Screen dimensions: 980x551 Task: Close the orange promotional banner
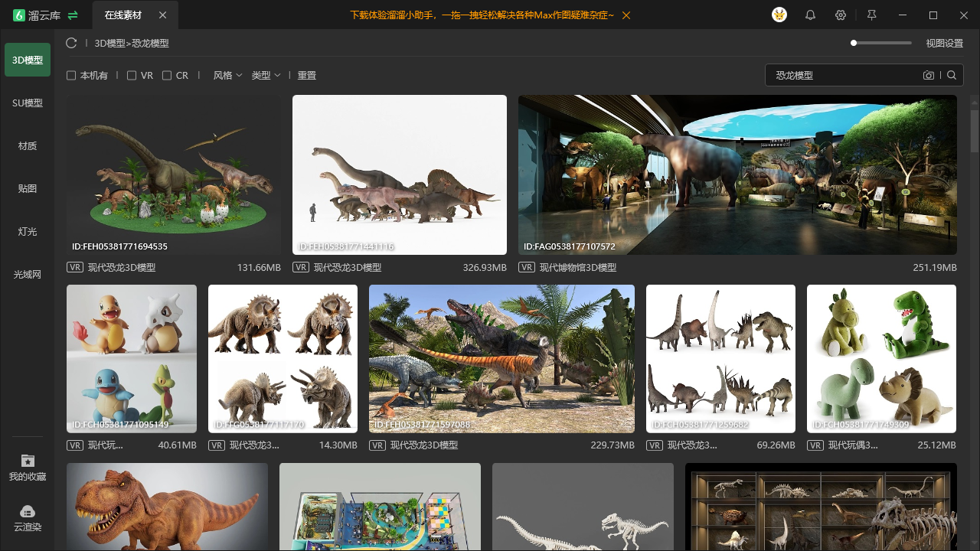tap(627, 15)
